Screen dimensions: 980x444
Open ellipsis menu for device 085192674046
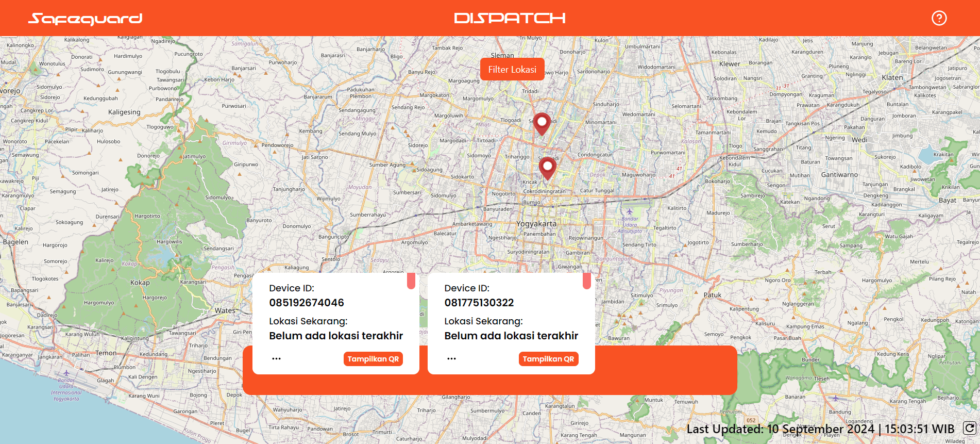[276, 358]
